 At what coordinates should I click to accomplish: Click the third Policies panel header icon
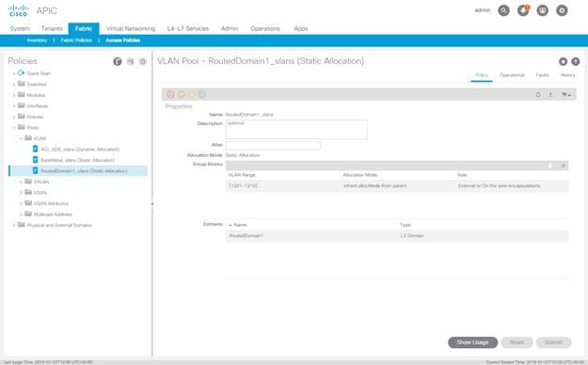(142, 61)
